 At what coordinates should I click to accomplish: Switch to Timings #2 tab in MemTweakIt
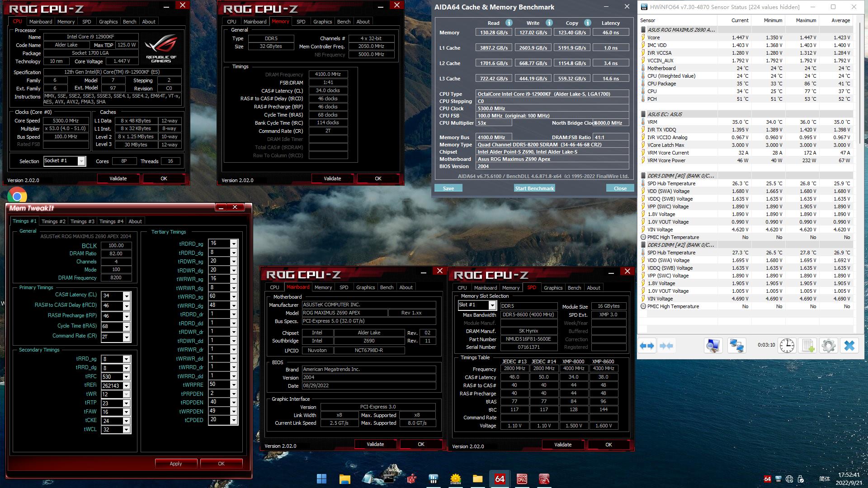pyautogui.click(x=53, y=221)
